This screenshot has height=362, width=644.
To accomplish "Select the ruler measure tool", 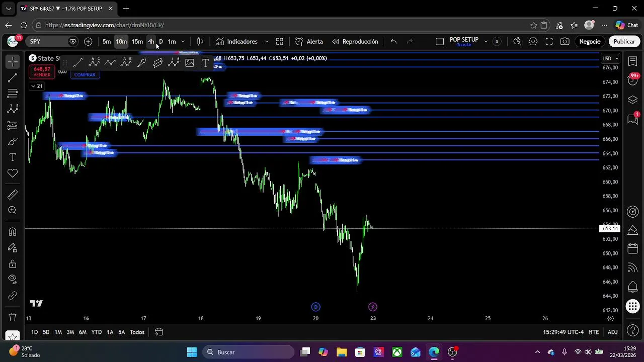I will [x=13, y=195].
